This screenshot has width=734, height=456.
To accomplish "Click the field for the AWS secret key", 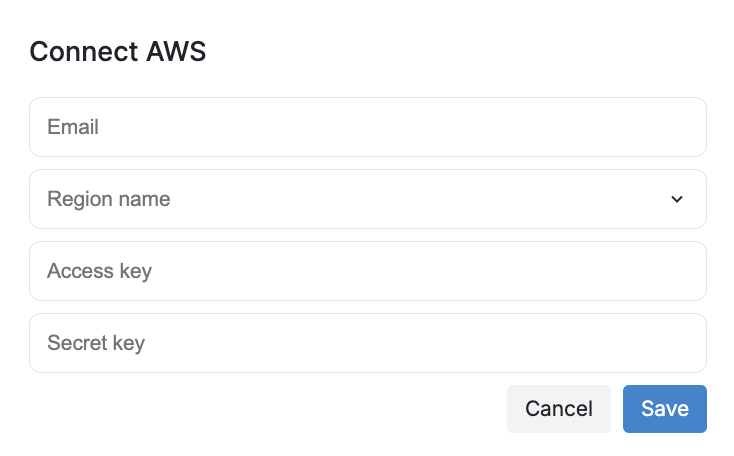I will point(367,343).
